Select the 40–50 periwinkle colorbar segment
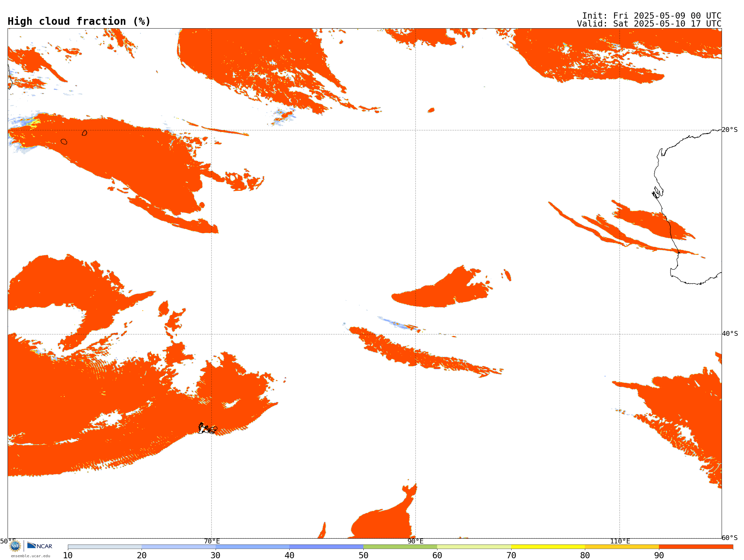Screen dimensions: 744x560 (x=326, y=547)
